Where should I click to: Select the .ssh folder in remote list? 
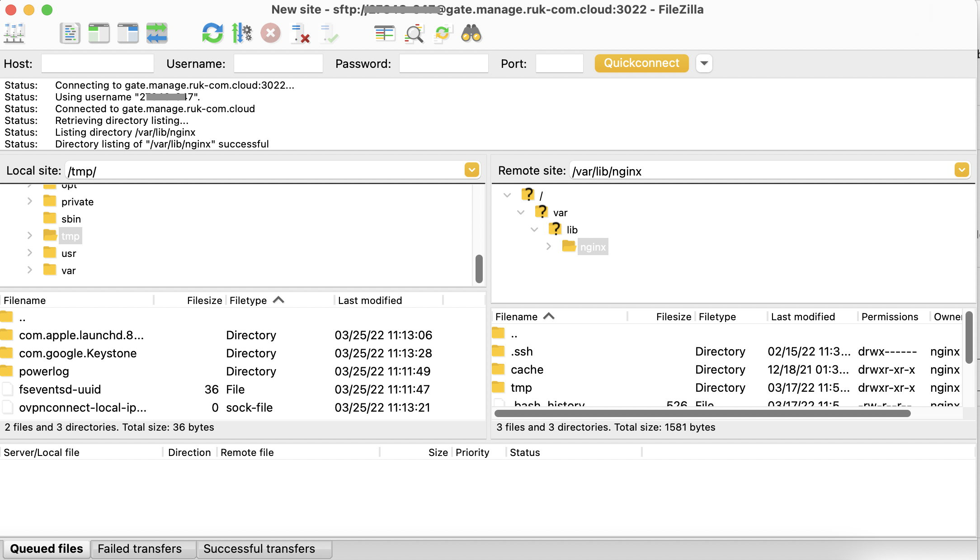[727, 351]
